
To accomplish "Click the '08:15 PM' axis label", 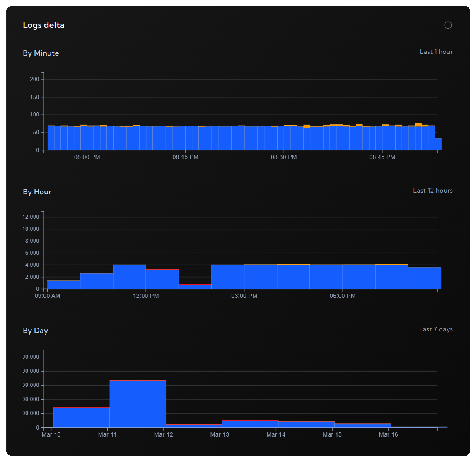I will tap(186, 157).
